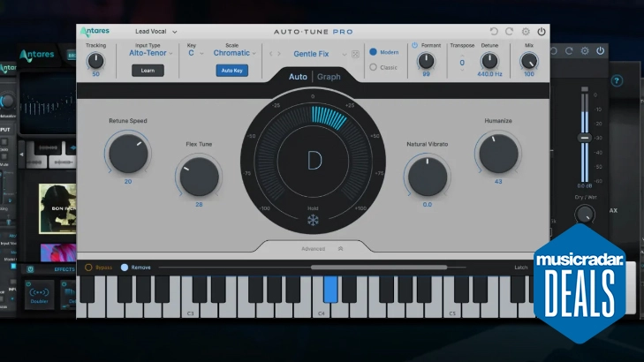Image resolution: width=644 pixels, height=362 pixels.
Task: Click the musicradar DEALS badge
Action: pos(580,283)
